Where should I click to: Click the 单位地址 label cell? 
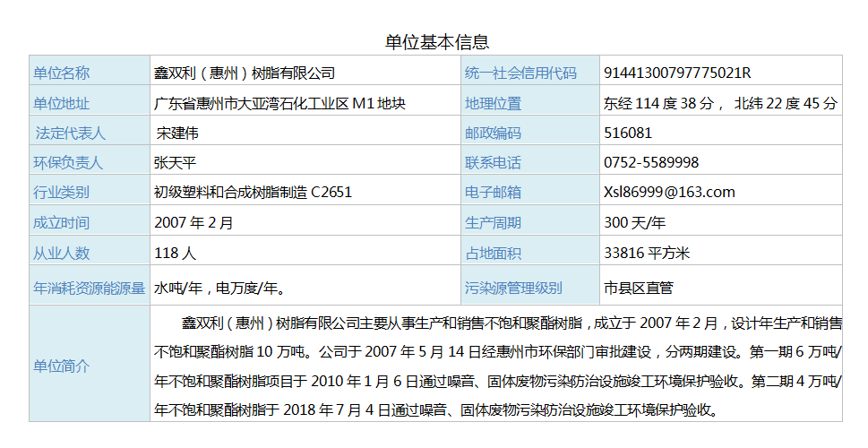pos(62,104)
